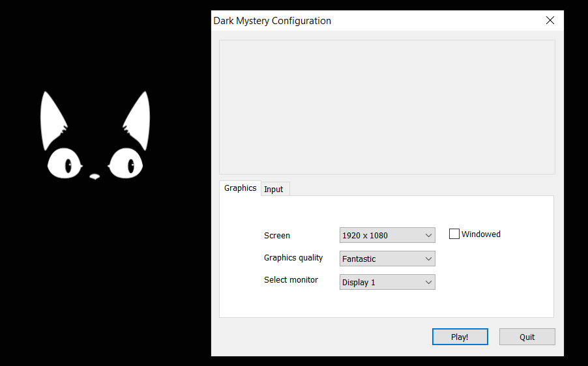The width and height of the screenshot is (588, 366).
Task: Click the Select monitor label
Action: (291, 279)
